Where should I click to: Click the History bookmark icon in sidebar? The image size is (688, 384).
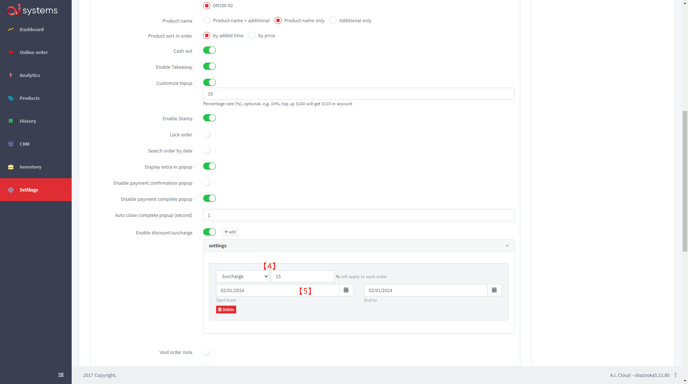[x=11, y=121]
